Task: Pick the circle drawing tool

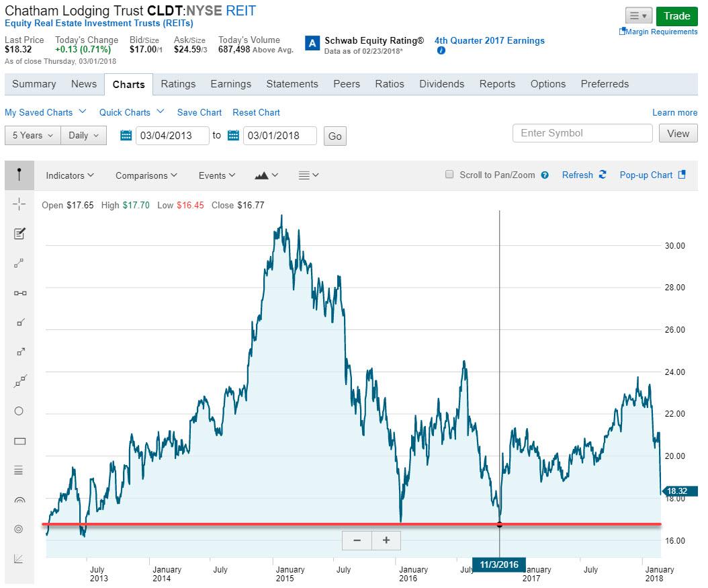Action: (19, 411)
